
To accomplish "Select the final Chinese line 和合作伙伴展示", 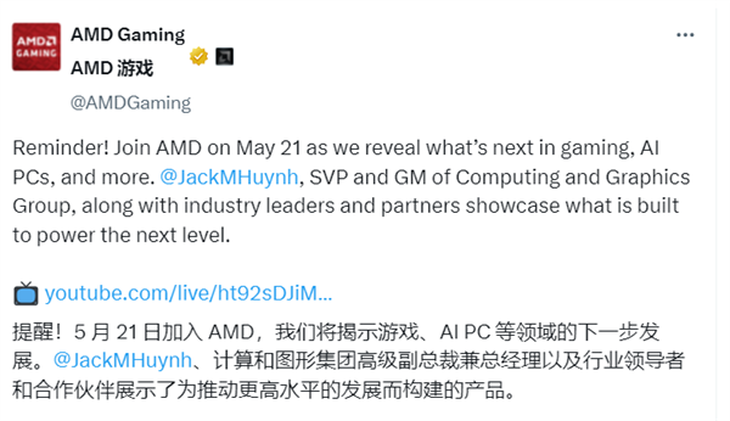I will [264, 390].
